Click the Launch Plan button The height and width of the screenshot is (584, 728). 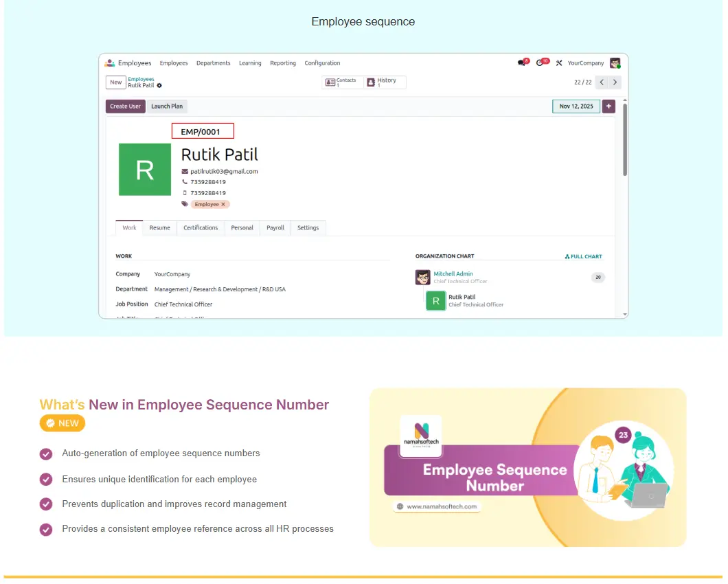tap(167, 106)
